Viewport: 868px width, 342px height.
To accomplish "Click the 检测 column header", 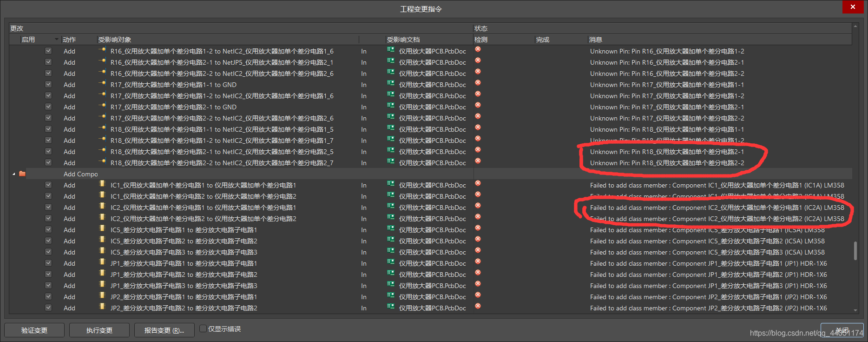I will tap(504, 40).
